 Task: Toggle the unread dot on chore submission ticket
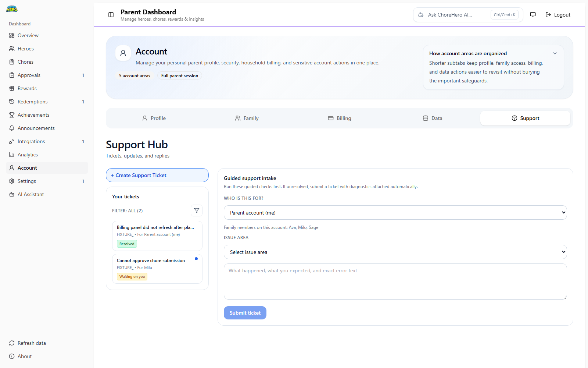(196, 259)
